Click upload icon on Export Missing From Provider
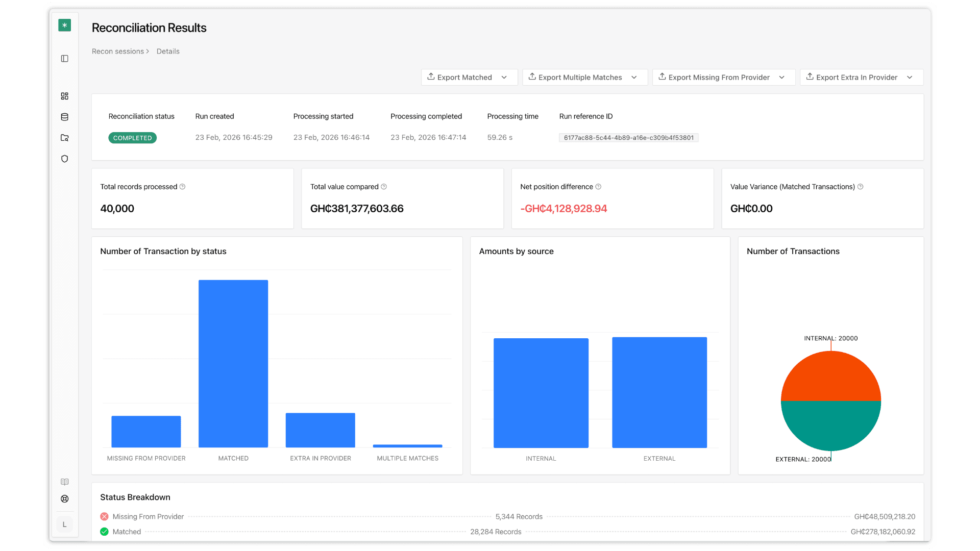This screenshot has width=980, height=551. tap(662, 77)
